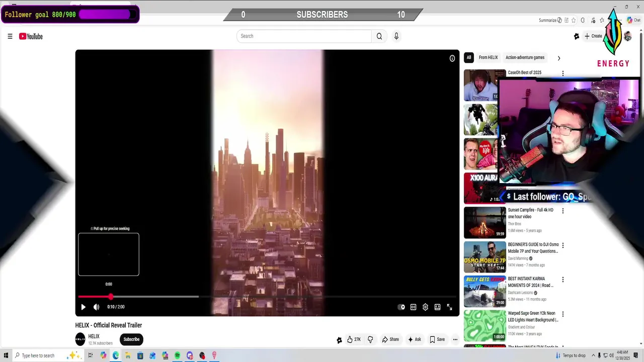This screenshot has height=362, width=644.
Task: Open the media control music icon
Action: coord(593,20)
